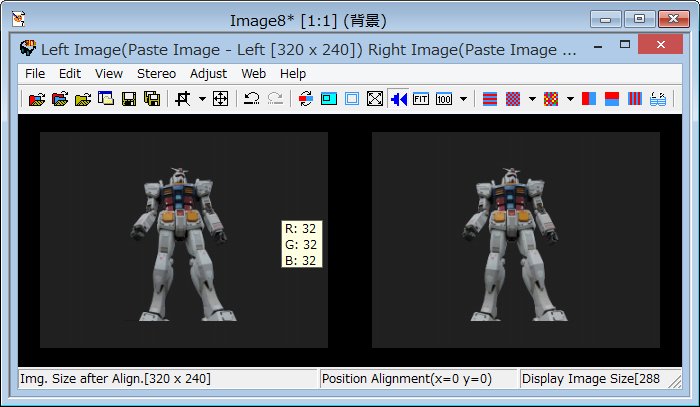Click the right robot image
Image resolution: width=700 pixels, height=407 pixels.
click(x=516, y=240)
